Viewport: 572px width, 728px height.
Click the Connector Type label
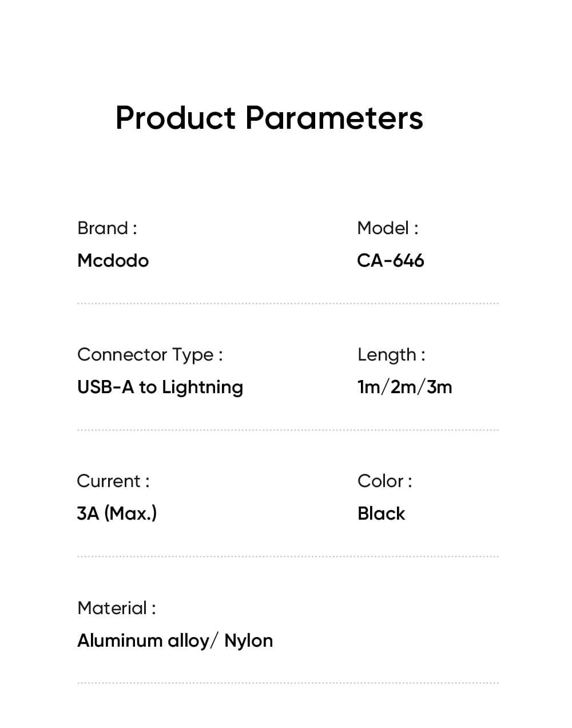pos(150,355)
